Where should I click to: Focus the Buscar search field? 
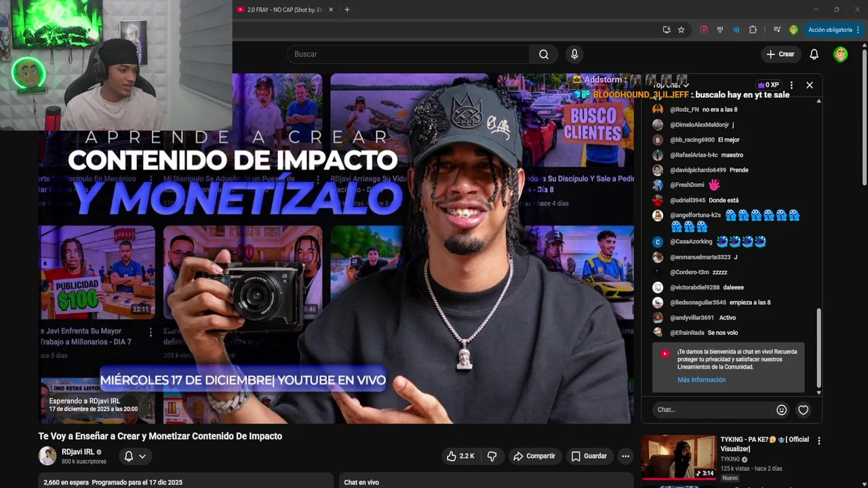coord(408,54)
